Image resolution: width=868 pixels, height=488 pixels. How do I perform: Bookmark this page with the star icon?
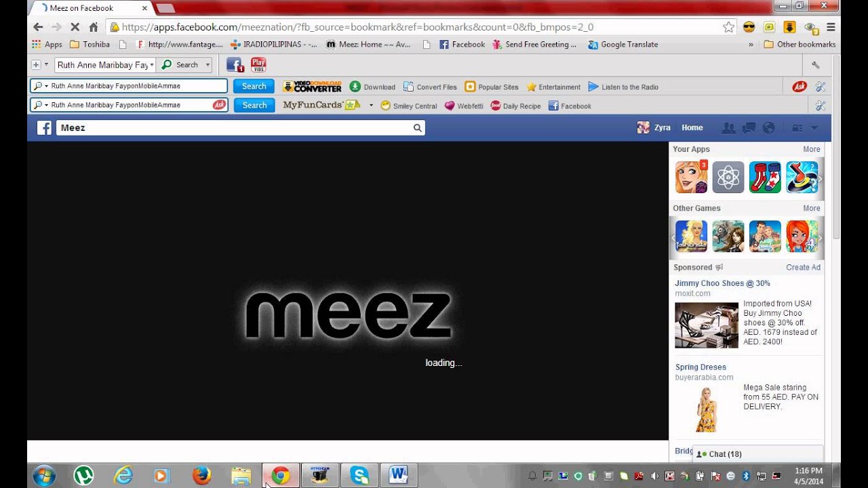(728, 27)
